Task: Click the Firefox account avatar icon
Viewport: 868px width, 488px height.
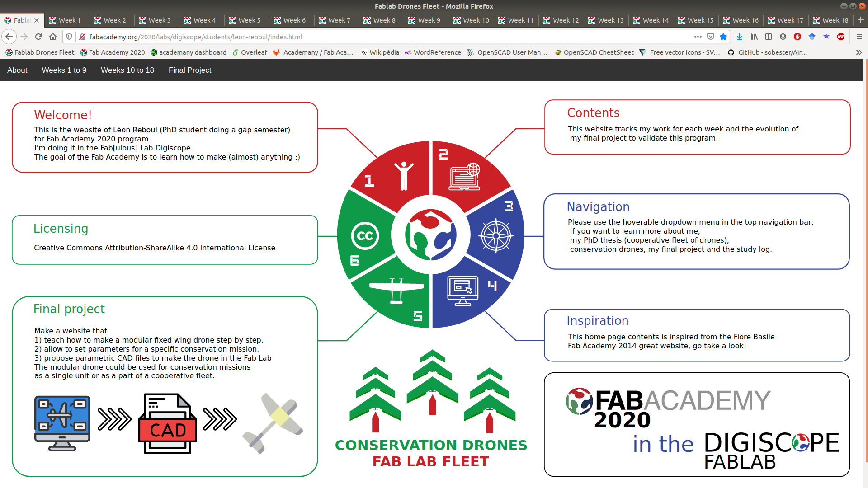Action: click(783, 37)
